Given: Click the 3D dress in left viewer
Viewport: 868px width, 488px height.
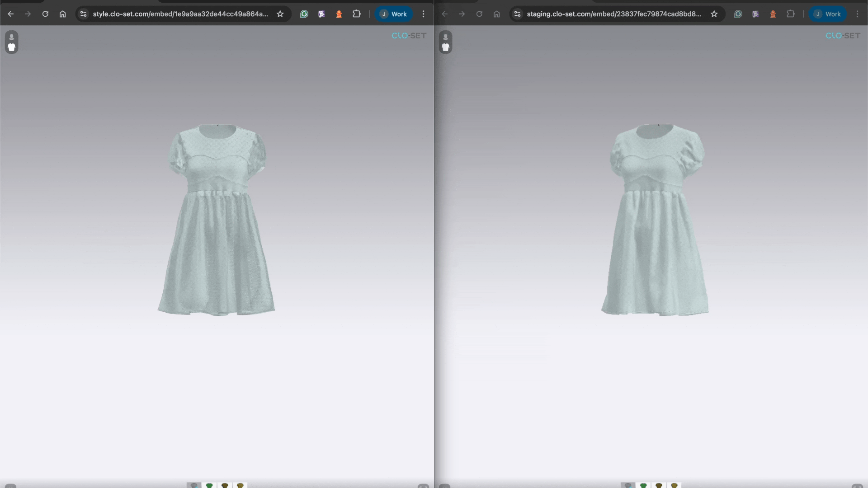Looking at the screenshot, I should pyautogui.click(x=216, y=220).
